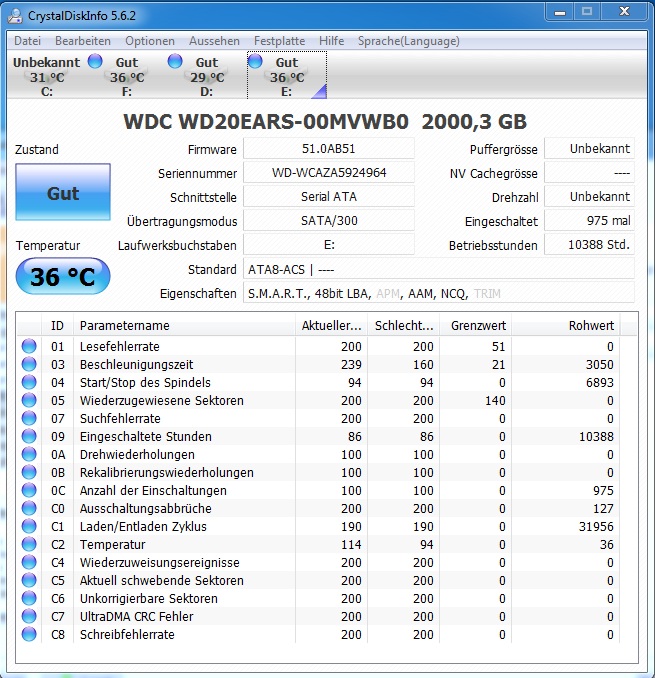
Task: Open the Datei menu
Action: click(x=27, y=41)
